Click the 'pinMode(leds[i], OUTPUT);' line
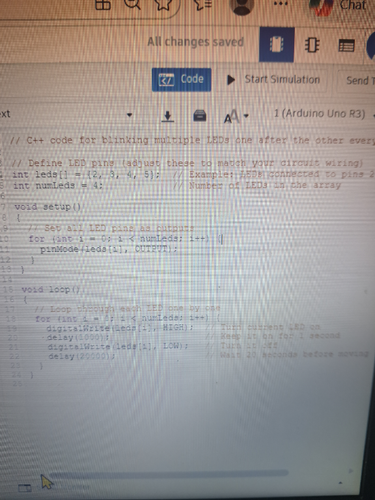Image resolution: width=375 pixels, height=500 pixels. tap(109, 249)
